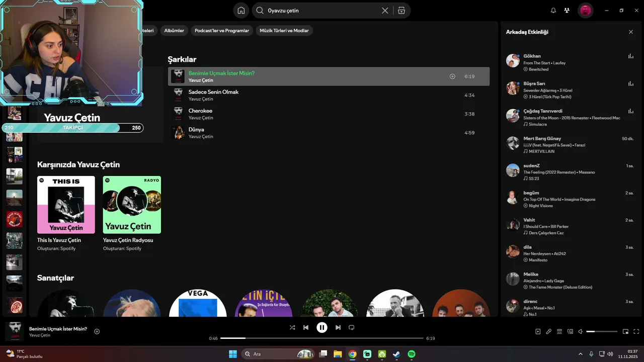Viewport: 644px width, 362px height.
Task: Click the This Is Yavuz Çetin title
Action: tap(59, 240)
